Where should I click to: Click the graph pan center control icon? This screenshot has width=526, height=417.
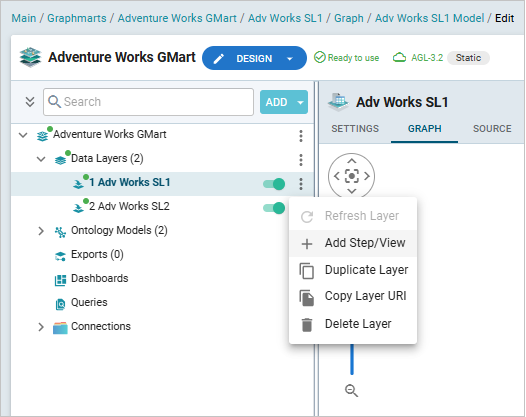(x=352, y=176)
